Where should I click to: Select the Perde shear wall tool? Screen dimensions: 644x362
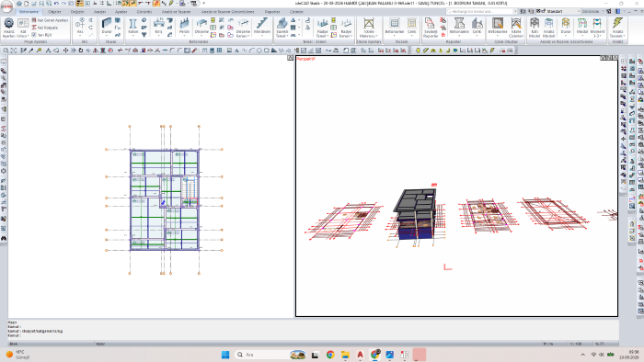[184, 27]
